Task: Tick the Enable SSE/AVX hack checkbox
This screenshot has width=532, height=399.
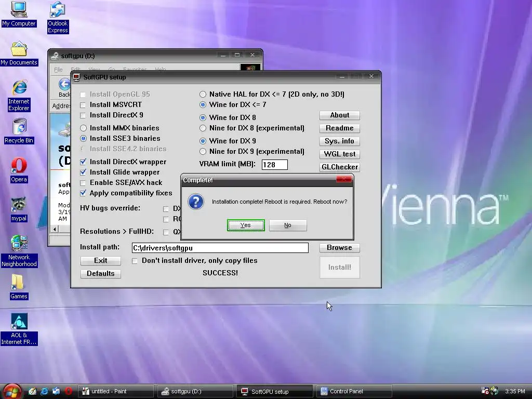Action: pos(83,183)
